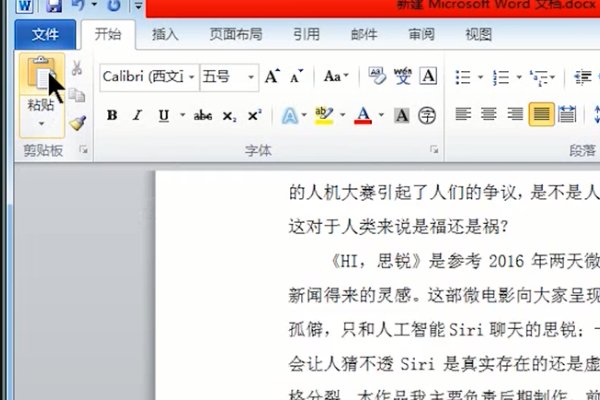Open the 剪贴板 dialog launcher
Screen dimensions: 600x400
(84, 150)
